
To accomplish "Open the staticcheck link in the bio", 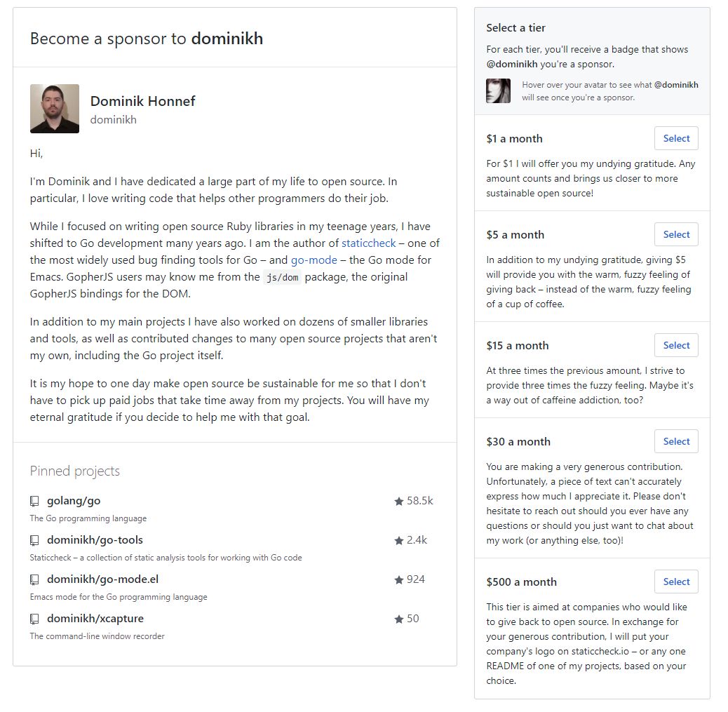I will coord(369,243).
